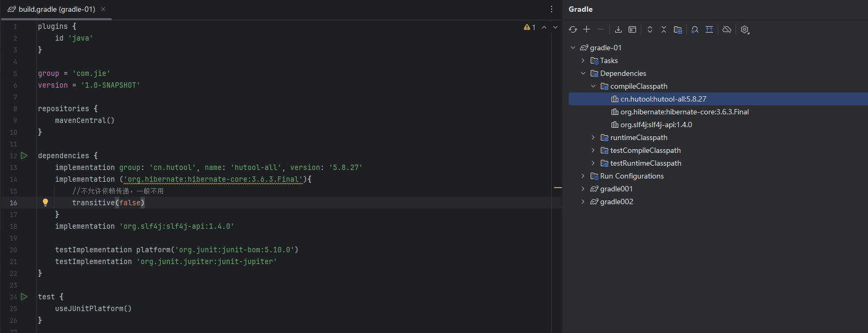This screenshot has width=868, height=333.
Task: Click the hutool-all implementation line
Action: (209, 167)
